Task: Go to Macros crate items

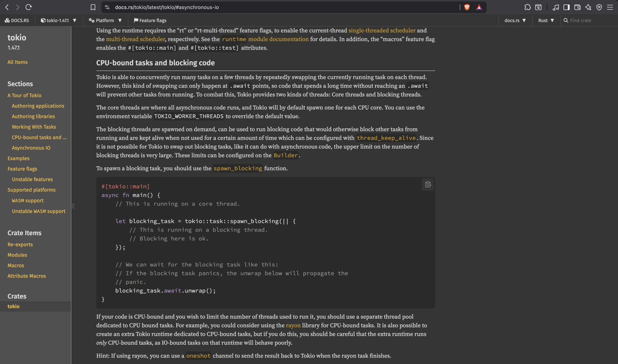Action: (x=16, y=265)
